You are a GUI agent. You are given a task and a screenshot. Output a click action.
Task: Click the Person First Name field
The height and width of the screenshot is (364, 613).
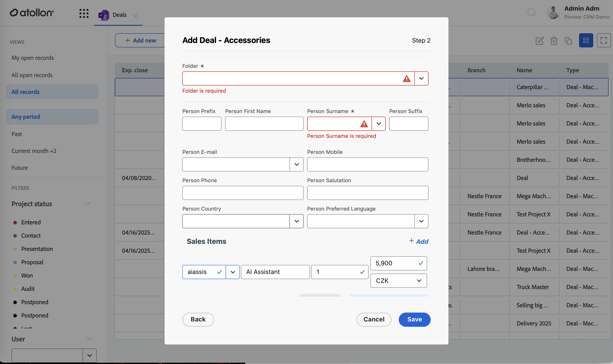(264, 124)
